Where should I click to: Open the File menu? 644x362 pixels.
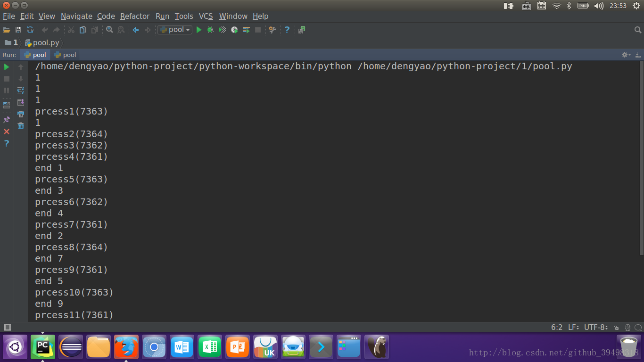(x=9, y=16)
